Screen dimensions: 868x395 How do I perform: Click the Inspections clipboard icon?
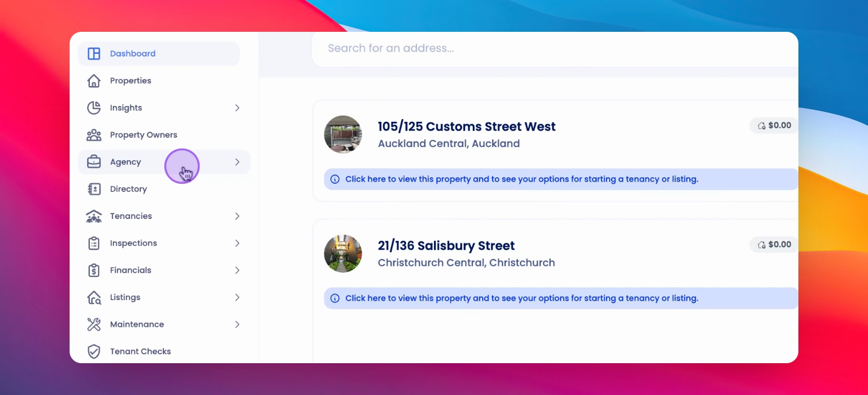pos(94,243)
